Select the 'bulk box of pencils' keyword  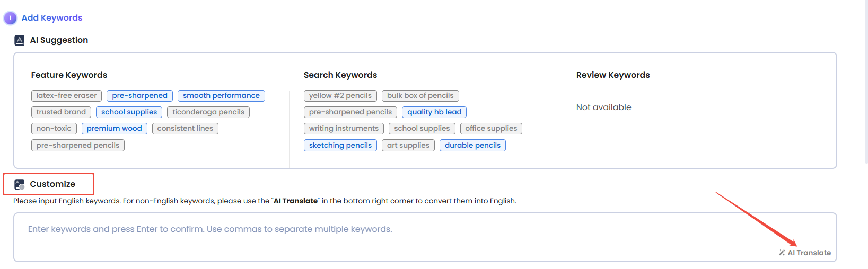click(420, 96)
